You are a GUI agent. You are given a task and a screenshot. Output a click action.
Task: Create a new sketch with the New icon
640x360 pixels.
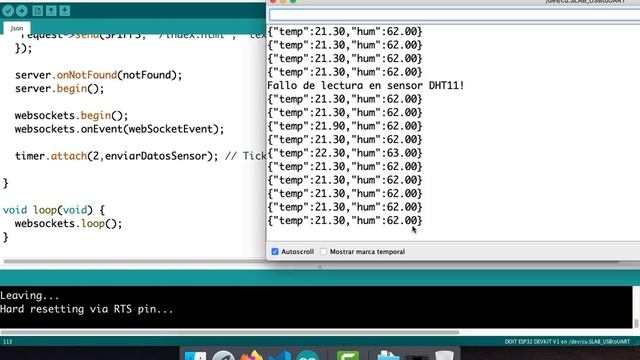tap(38, 11)
